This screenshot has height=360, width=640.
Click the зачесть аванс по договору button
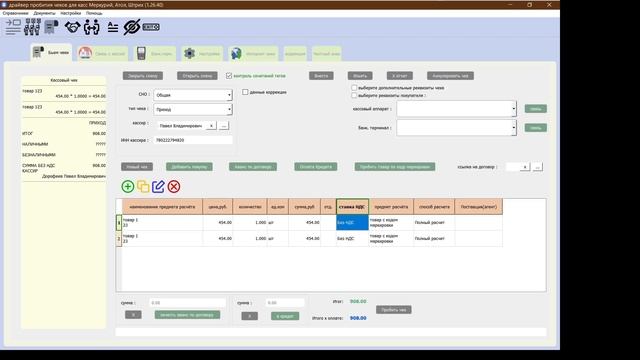[187, 315]
